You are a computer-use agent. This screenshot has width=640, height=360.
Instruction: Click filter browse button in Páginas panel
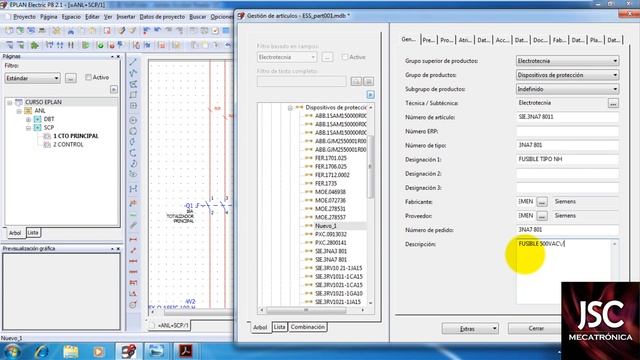point(71,78)
